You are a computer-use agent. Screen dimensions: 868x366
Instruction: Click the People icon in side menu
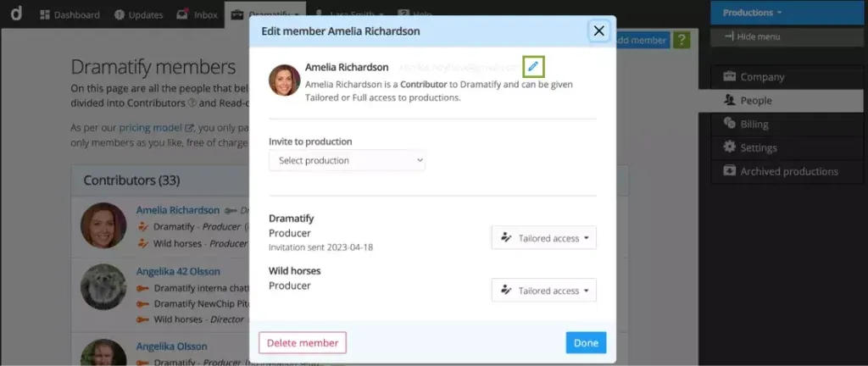[x=730, y=100]
